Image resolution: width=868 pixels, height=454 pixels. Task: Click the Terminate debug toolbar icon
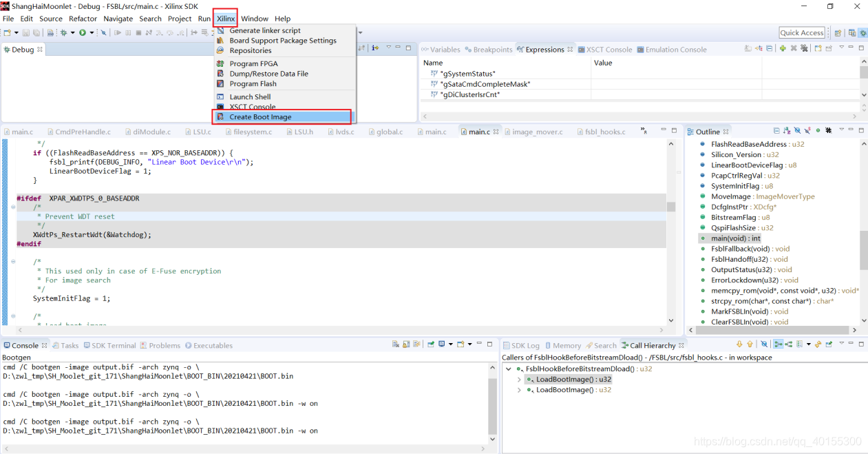138,32
